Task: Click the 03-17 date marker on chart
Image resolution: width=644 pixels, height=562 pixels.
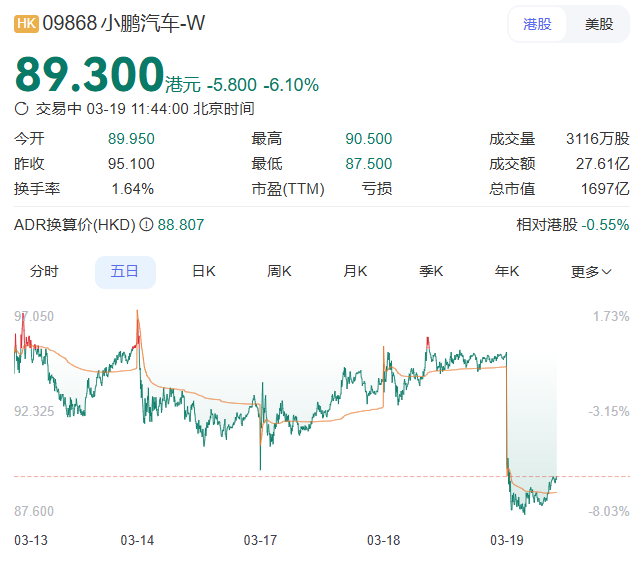Action: pyautogui.click(x=260, y=540)
